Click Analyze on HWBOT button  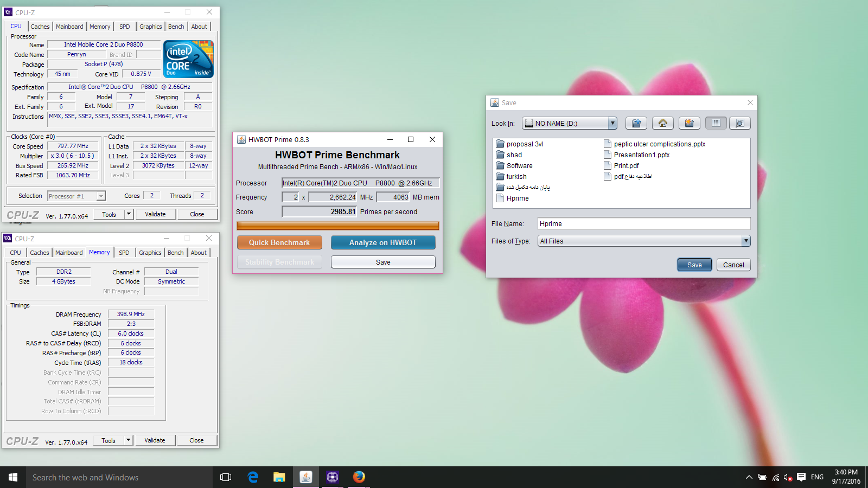click(x=383, y=242)
